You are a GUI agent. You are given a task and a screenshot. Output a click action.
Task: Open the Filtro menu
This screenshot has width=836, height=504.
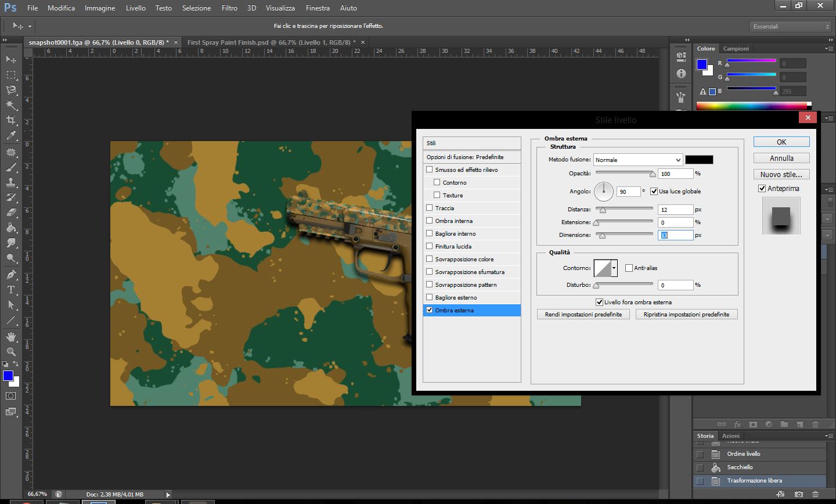pos(229,8)
